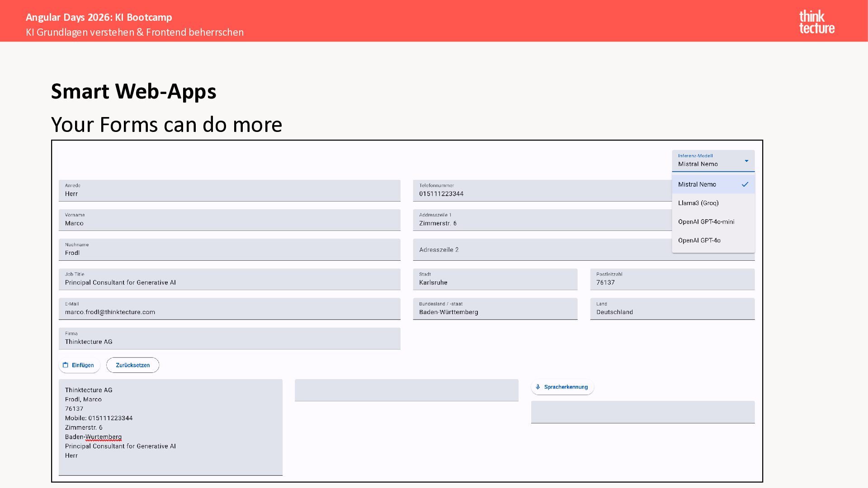Select the Mistral Nemo list entry
This screenshot has height=488, width=868.
[x=697, y=184]
